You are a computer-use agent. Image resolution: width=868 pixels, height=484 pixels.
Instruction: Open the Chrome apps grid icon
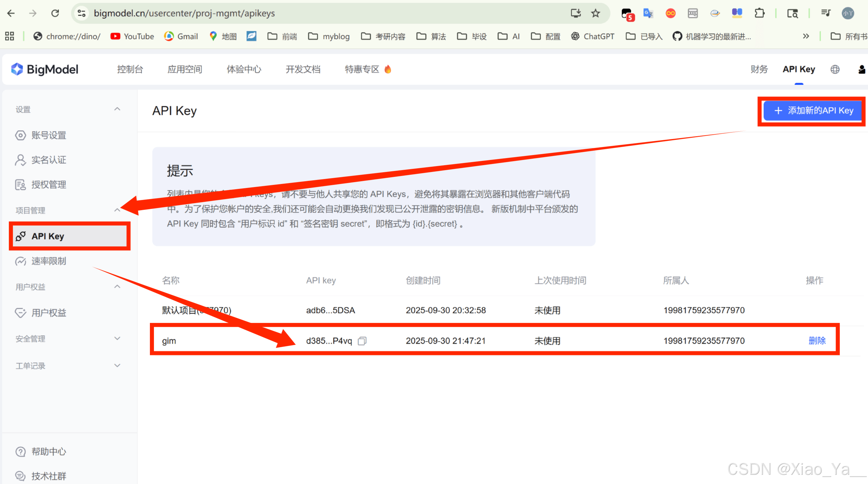point(10,36)
